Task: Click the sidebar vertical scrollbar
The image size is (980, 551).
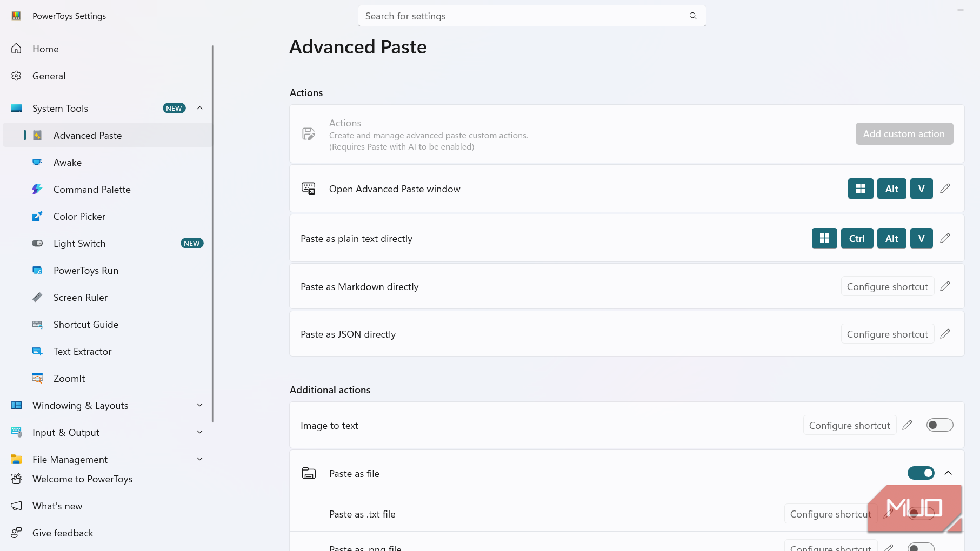Action: pyautogui.click(x=212, y=233)
